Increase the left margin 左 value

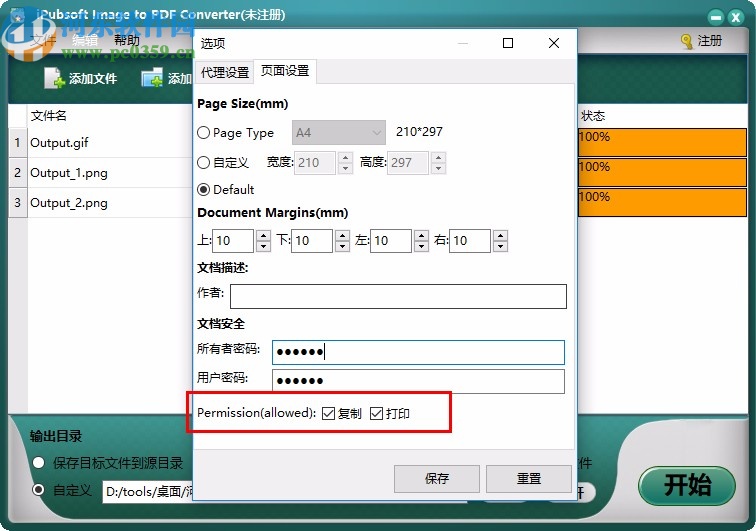click(421, 235)
